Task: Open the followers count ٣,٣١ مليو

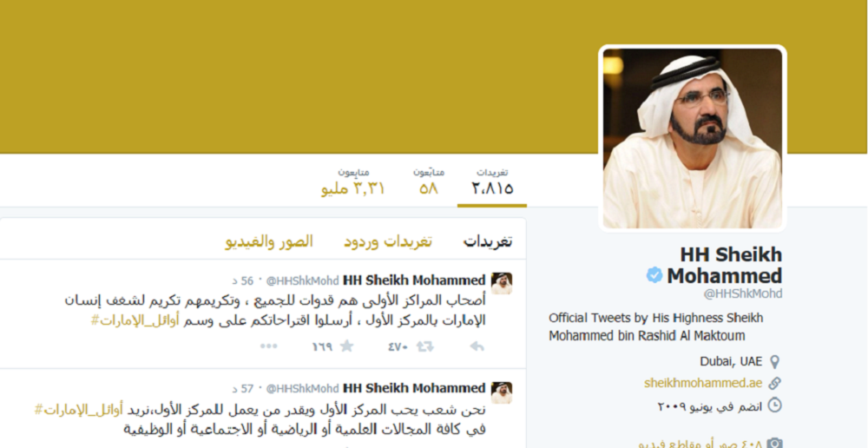Action: tap(352, 182)
